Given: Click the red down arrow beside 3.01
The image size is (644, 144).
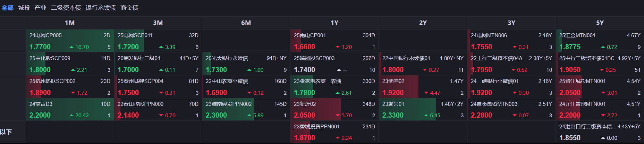Looking at the screenshot, I should (603, 93).
